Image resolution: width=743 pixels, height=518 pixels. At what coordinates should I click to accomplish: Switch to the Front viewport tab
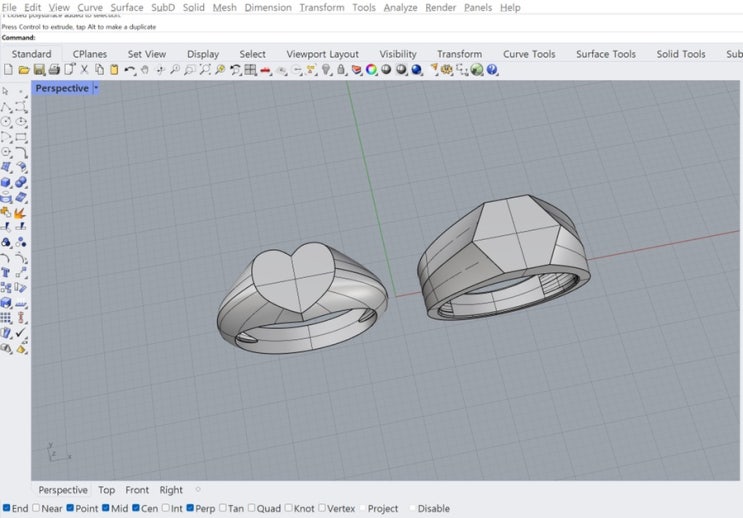click(137, 490)
